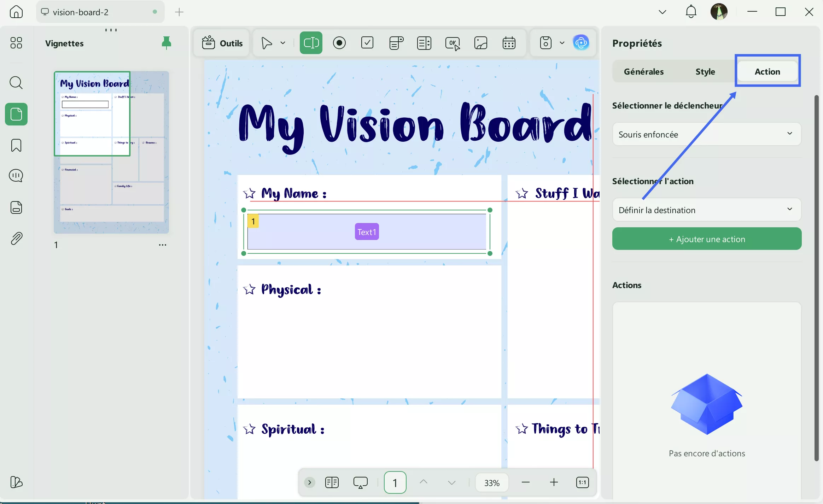Image resolution: width=823 pixels, height=504 pixels.
Task: Select the list box tool
Action: pyautogui.click(x=424, y=43)
